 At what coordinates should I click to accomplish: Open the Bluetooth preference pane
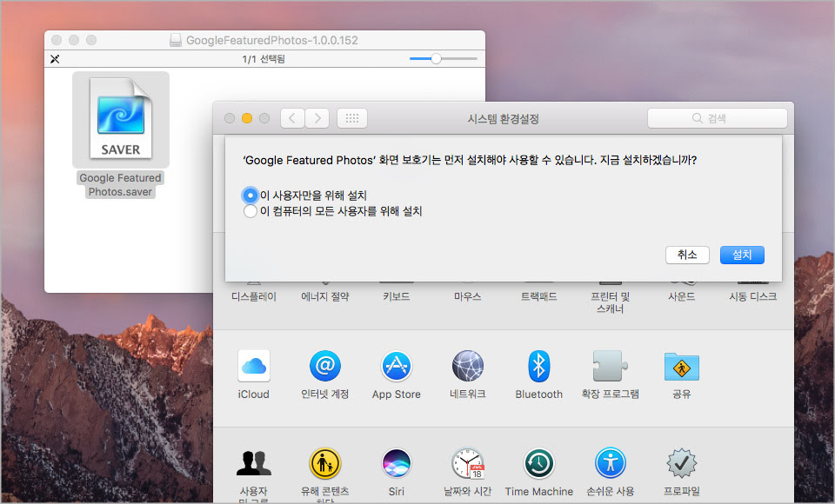pos(539,366)
